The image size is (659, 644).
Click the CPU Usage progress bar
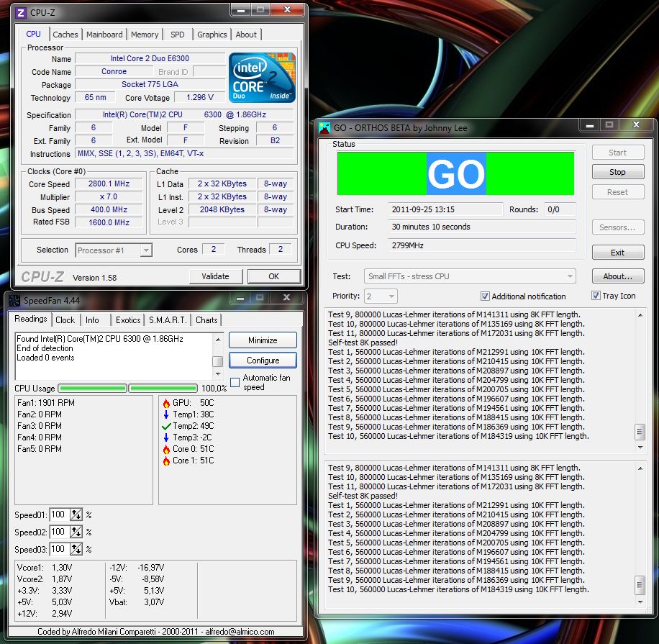pyautogui.click(x=127, y=388)
